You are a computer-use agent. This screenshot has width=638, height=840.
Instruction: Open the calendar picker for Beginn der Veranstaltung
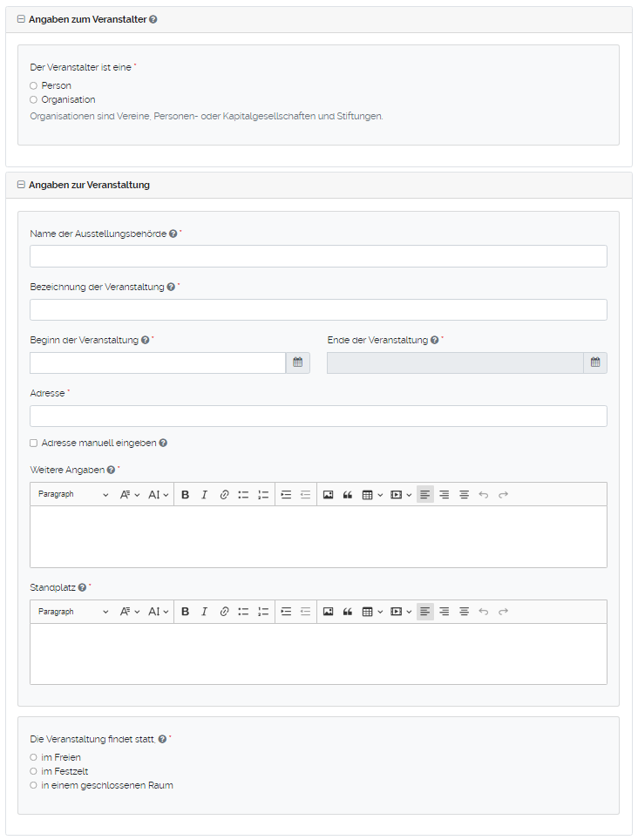pos(297,362)
